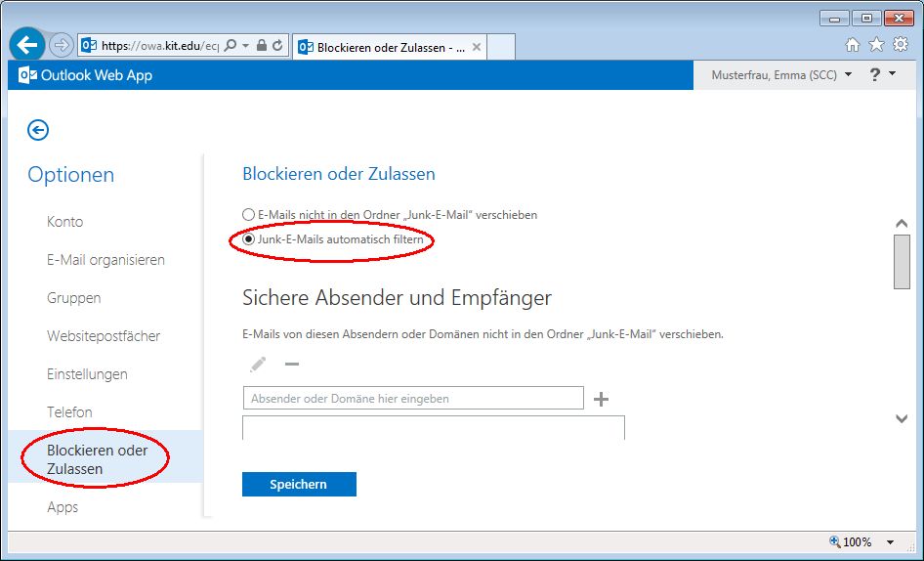The width and height of the screenshot is (924, 561).
Task: Click the plus icon to add sender
Action: 602,399
